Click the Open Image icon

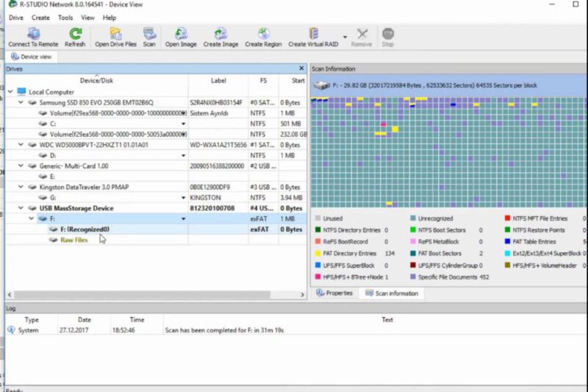pos(181,34)
